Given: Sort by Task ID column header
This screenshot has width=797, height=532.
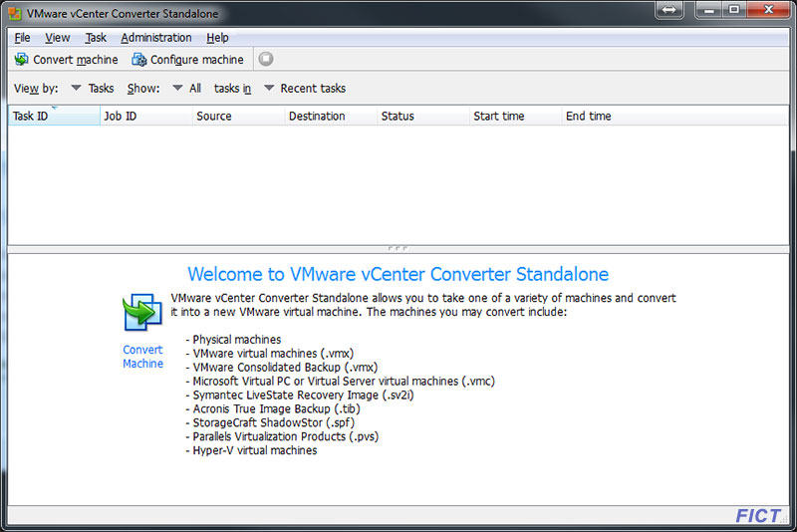Looking at the screenshot, I should pos(54,116).
